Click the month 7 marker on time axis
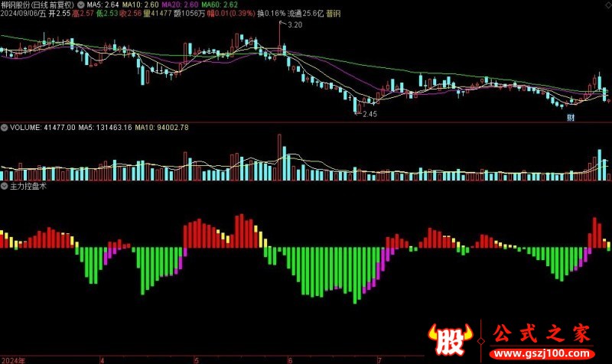 click(x=379, y=360)
